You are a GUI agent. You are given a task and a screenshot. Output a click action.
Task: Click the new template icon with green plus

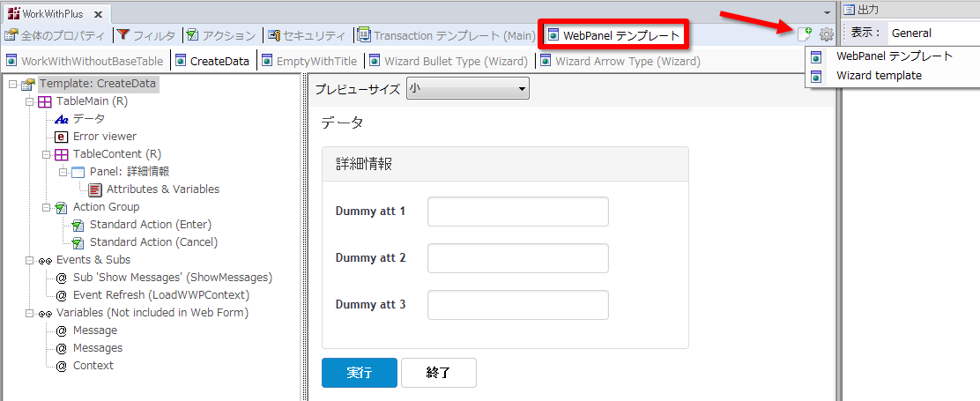[x=804, y=34]
